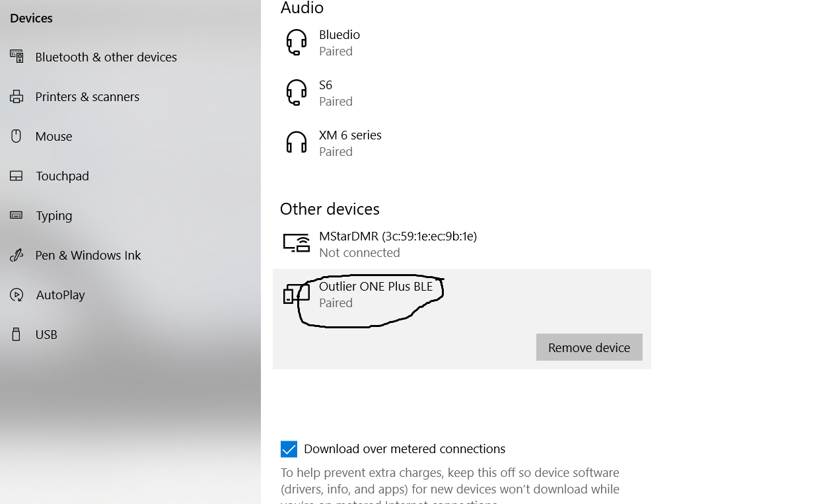Uncheck Download over metered connections

click(x=289, y=449)
